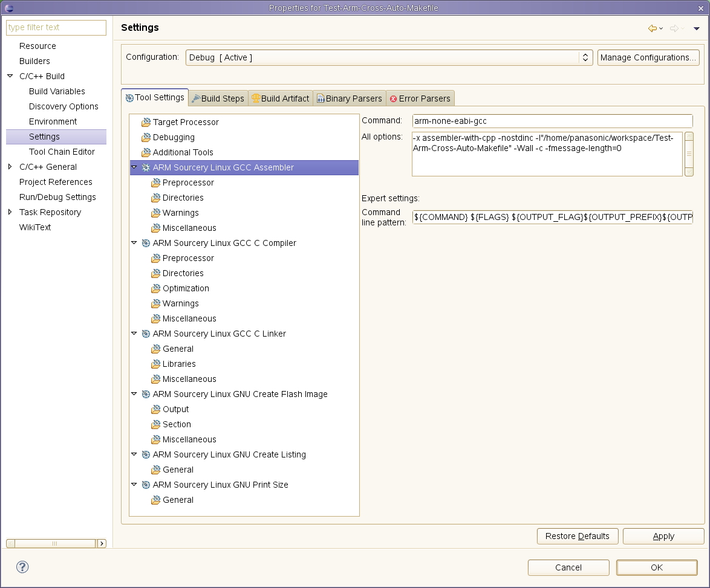Open Build Variables page
The height and width of the screenshot is (588, 710).
click(x=57, y=91)
